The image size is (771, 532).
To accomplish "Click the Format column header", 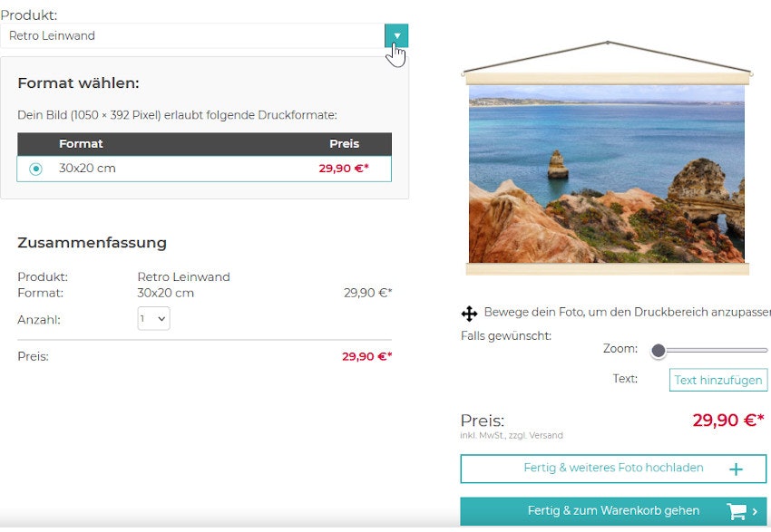I will (x=81, y=144).
